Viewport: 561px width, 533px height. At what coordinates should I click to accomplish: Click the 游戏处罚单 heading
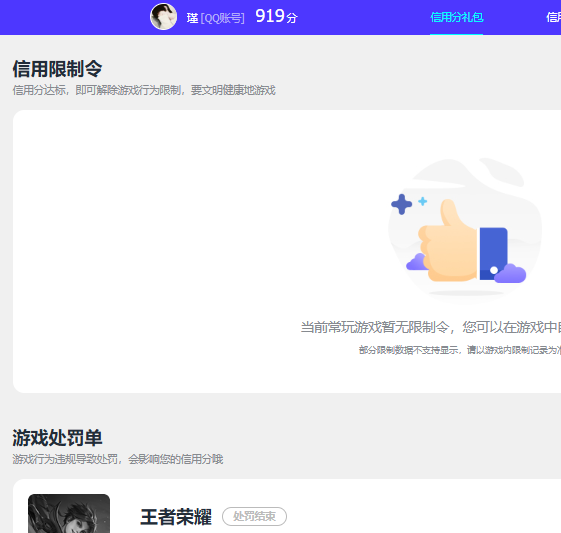57,438
